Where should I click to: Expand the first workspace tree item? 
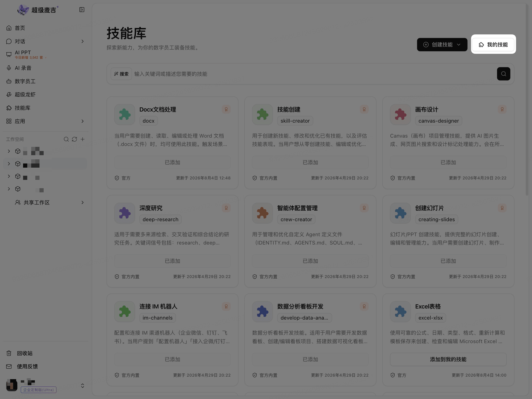click(9, 151)
